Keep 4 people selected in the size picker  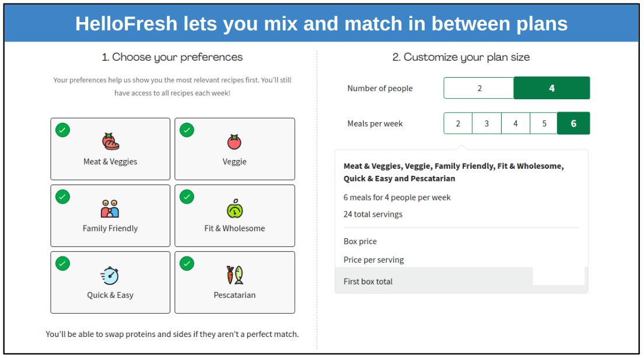(x=551, y=88)
